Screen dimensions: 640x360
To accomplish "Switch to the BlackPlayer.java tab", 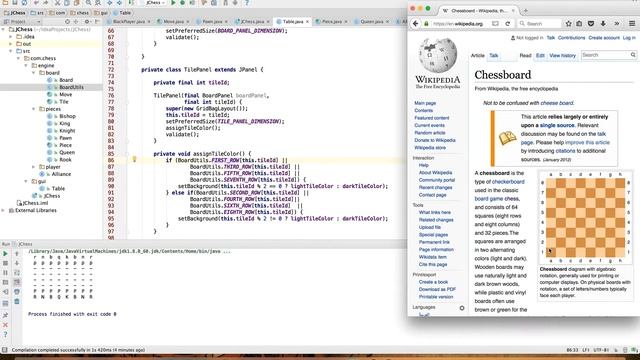I will (x=129, y=21).
